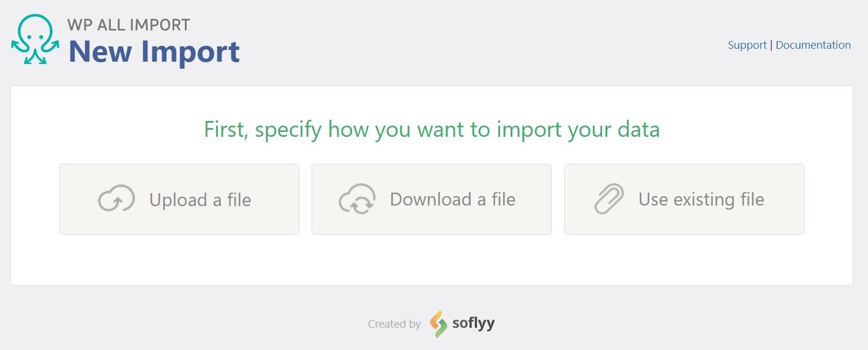Pick the Use existing file option

point(684,199)
